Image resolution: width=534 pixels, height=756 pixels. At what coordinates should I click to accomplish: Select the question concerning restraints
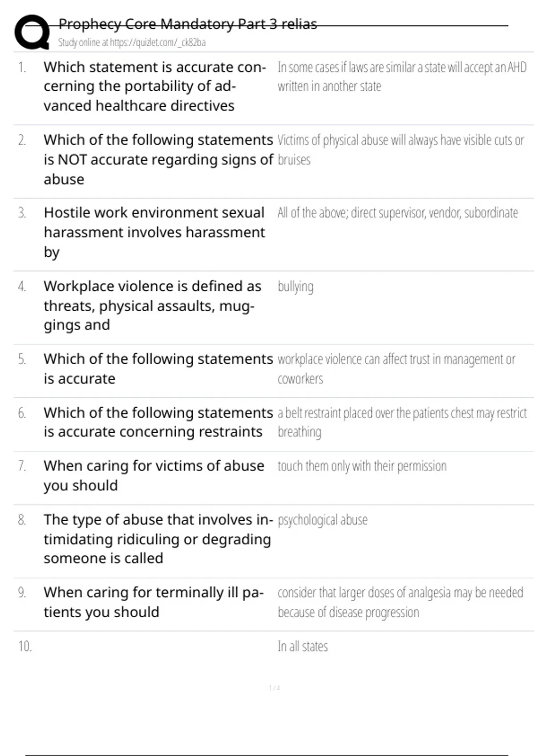[158, 422]
